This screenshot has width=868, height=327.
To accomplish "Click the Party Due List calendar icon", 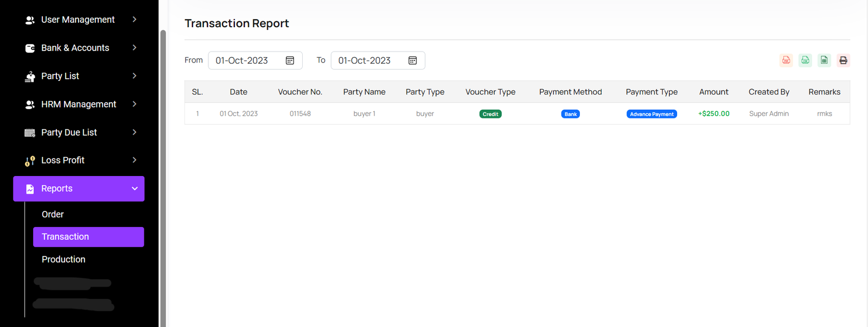I will click(x=30, y=133).
